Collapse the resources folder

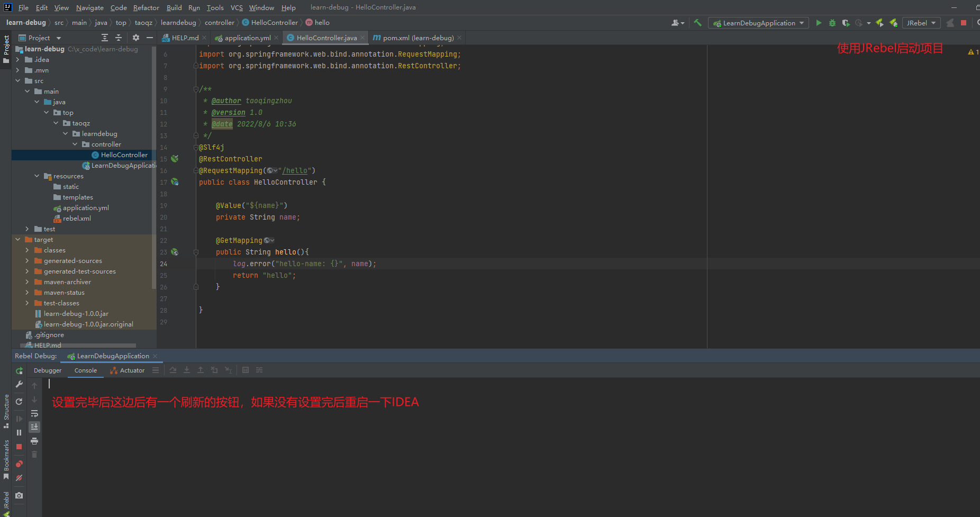pos(37,176)
